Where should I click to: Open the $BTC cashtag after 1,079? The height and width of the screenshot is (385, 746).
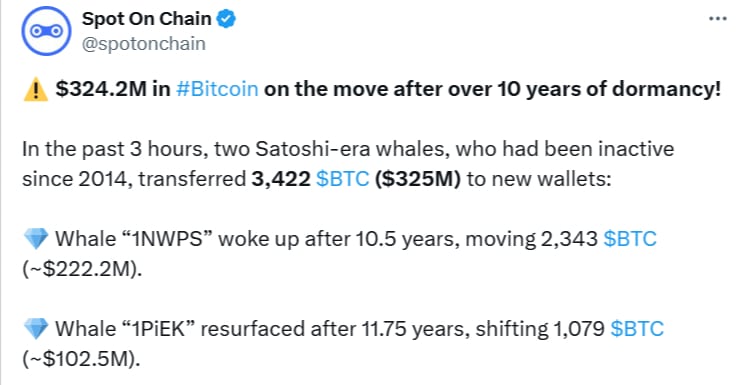coord(637,328)
